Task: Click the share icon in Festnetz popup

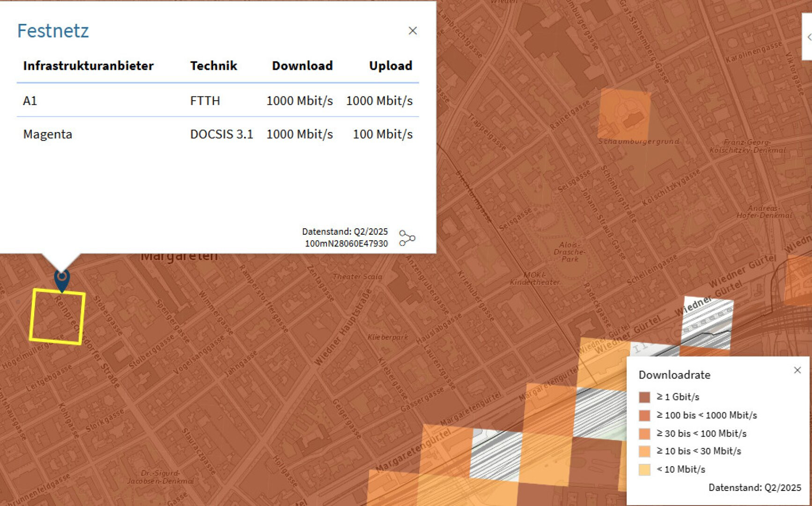Action: (x=407, y=238)
